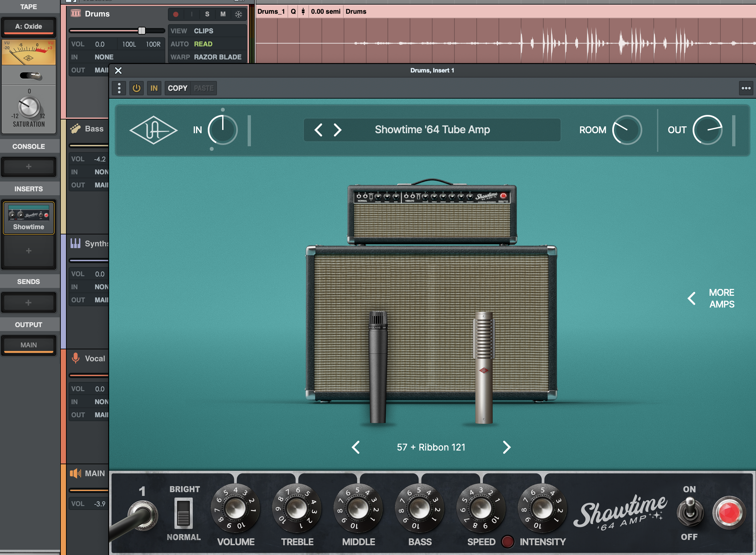Open the A: Oxide tape selector
Screen dimensions: 756x555
pos(28,26)
